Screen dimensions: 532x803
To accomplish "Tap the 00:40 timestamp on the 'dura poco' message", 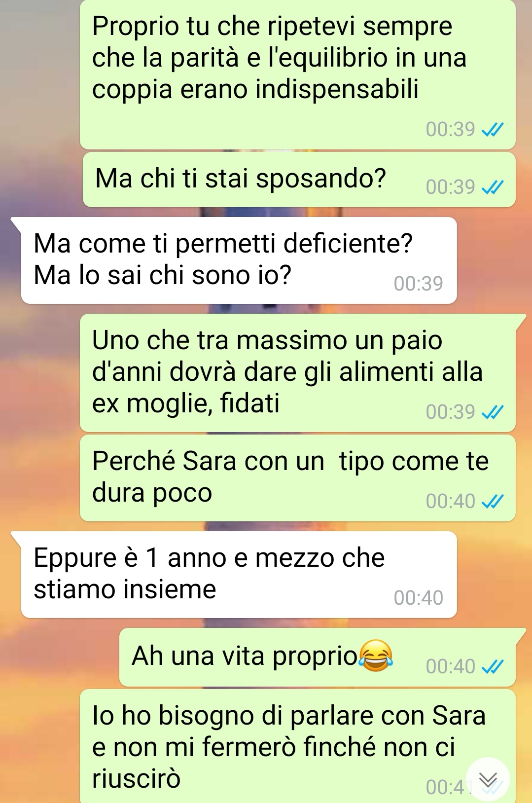I will click(x=450, y=501).
